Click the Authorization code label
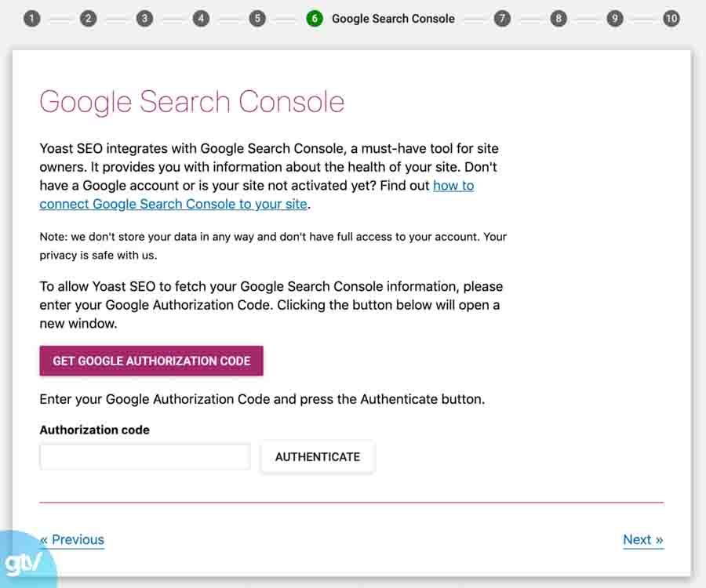 [94, 430]
